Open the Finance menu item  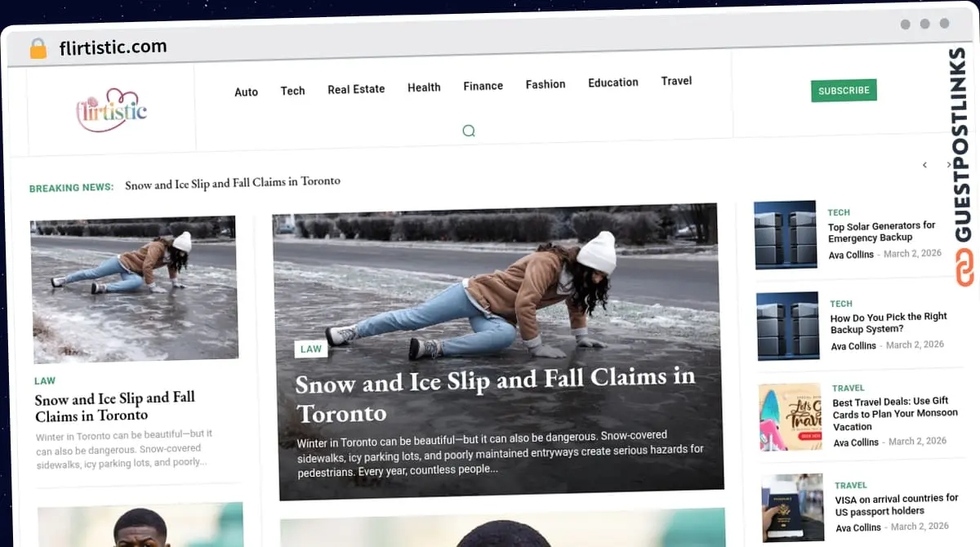click(483, 86)
